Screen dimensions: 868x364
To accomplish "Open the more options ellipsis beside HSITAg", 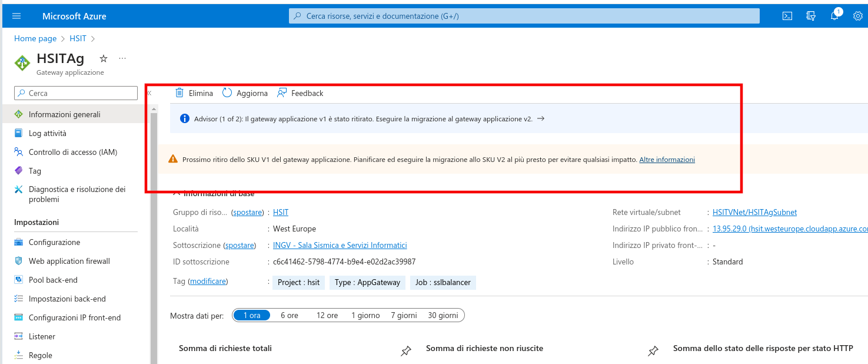I will (x=122, y=58).
